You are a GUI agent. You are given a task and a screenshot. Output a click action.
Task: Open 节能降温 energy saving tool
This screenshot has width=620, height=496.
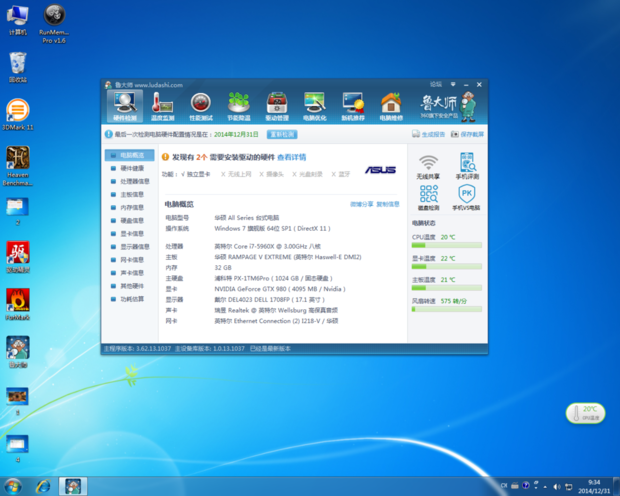(x=238, y=105)
